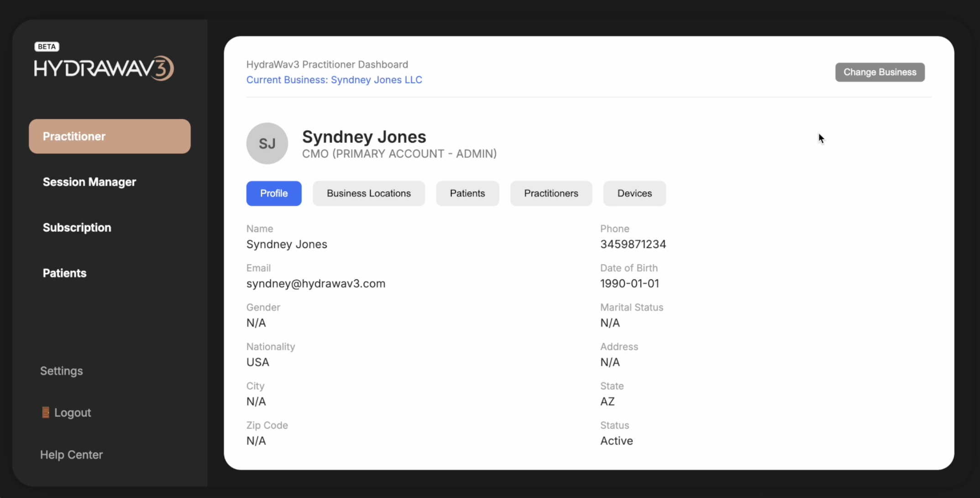Click phone number 3459871234
Image resolution: width=980 pixels, height=498 pixels.
click(x=633, y=244)
